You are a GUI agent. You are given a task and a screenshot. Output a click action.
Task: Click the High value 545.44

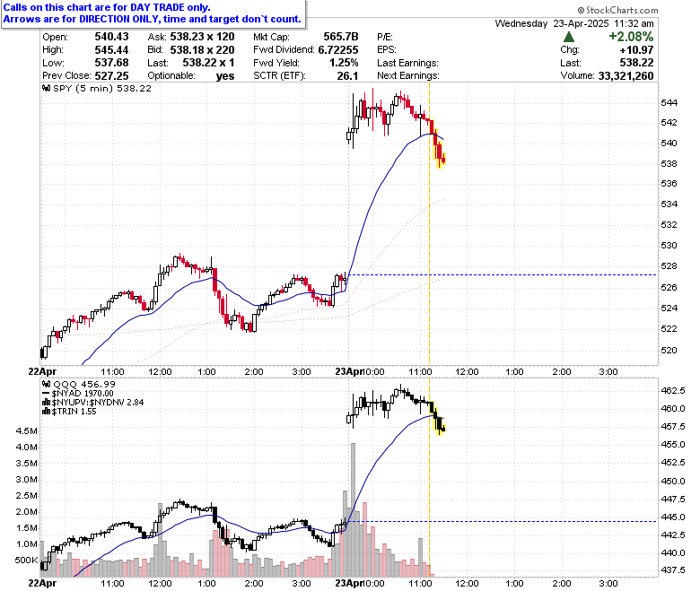pos(111,50)
